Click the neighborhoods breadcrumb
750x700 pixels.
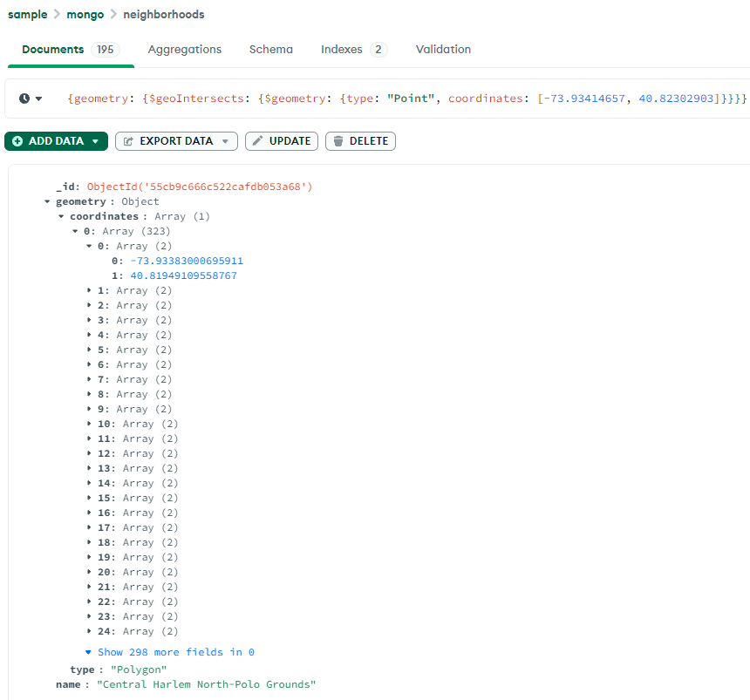pos(164,14)
